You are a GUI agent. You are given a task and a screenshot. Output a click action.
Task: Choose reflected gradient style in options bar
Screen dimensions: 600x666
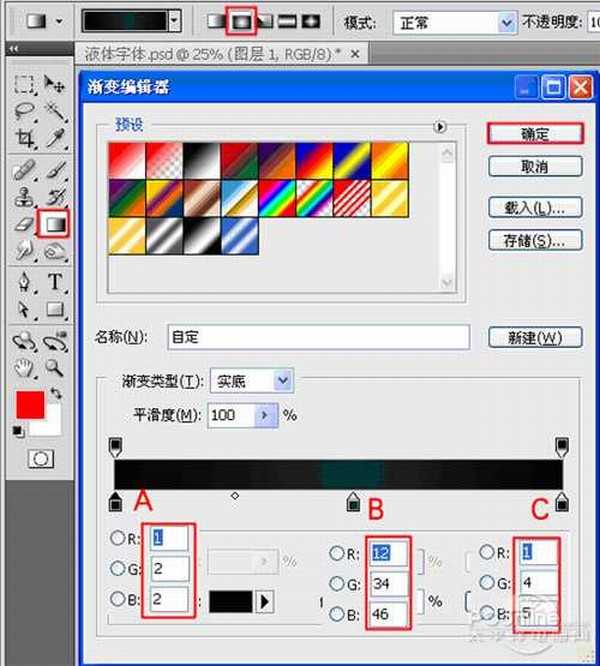click(x=287, y=21)
